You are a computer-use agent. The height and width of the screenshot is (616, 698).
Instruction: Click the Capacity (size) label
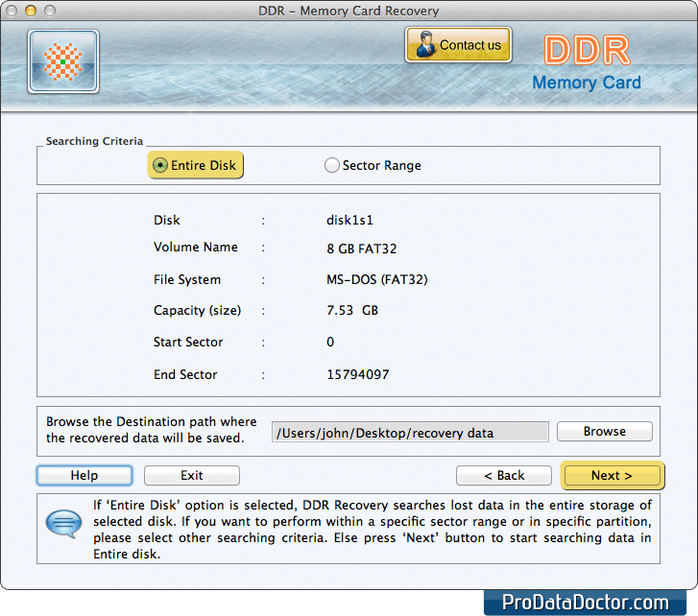pyautogui.click(x=197, y=311)
